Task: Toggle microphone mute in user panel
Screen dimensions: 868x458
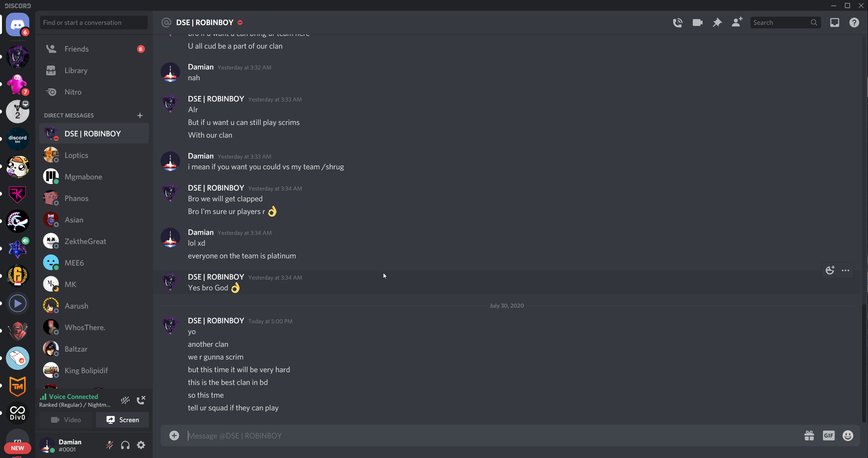Action: coord(110,445)
